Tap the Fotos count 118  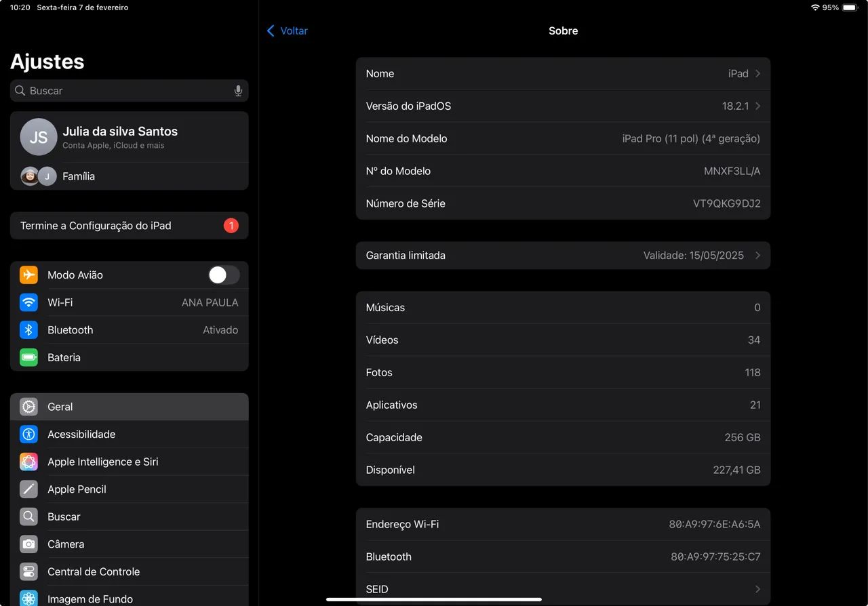753,372
